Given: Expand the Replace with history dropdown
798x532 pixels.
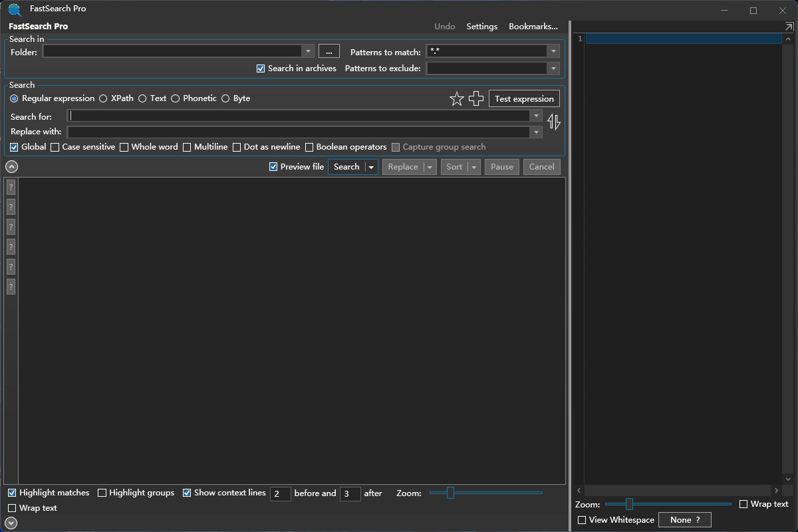Looking at the screenshot, I should pyautogui.click(x=536, y=132).
